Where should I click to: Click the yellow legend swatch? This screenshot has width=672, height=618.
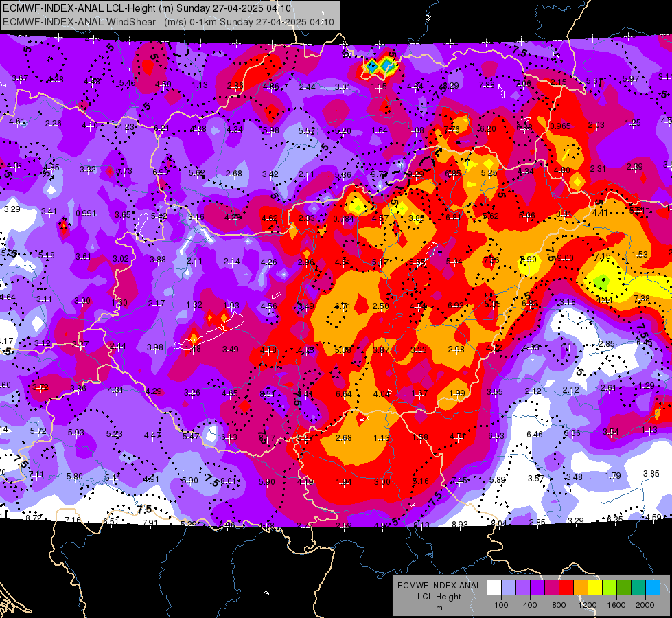tap(595, 588)
